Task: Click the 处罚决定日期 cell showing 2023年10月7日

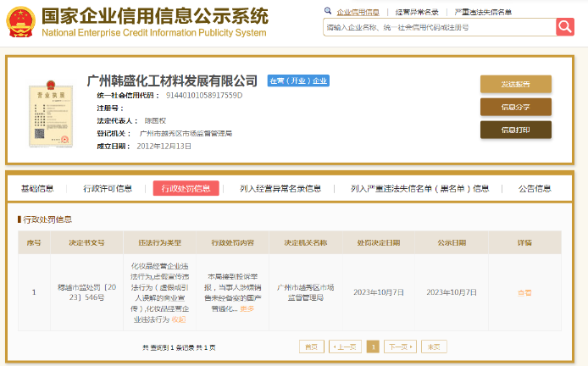Action: tap(379, 292)
